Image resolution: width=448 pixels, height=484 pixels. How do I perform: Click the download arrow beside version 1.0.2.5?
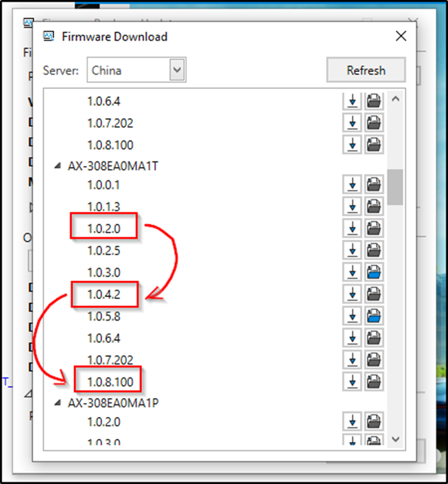click(352, 250)
